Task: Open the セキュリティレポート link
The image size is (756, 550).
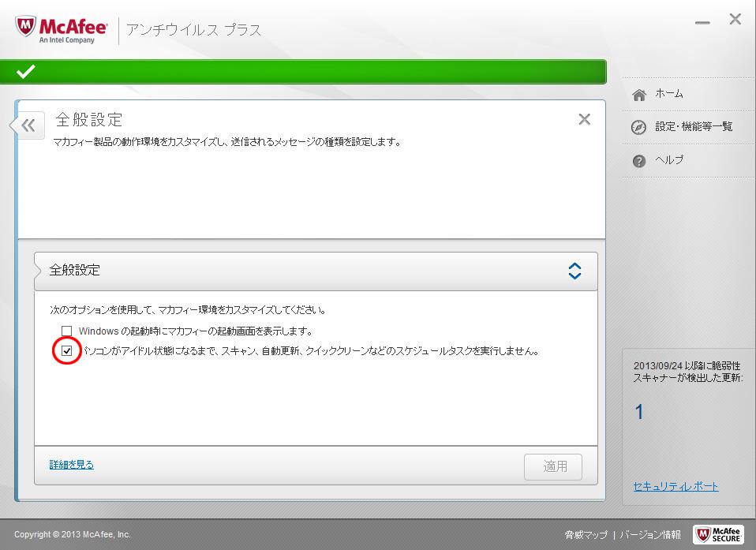Action: [676, 486]
